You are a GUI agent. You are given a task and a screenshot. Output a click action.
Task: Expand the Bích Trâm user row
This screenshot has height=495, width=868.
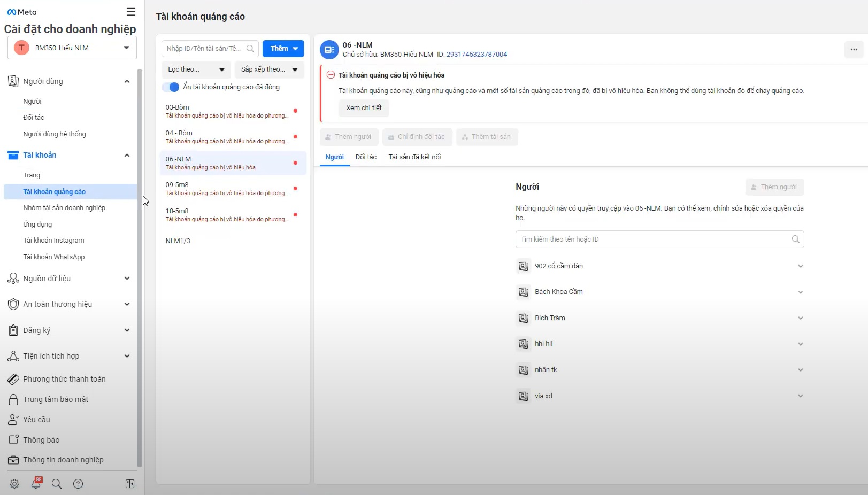pyautogui.click(x=659, y=318)
